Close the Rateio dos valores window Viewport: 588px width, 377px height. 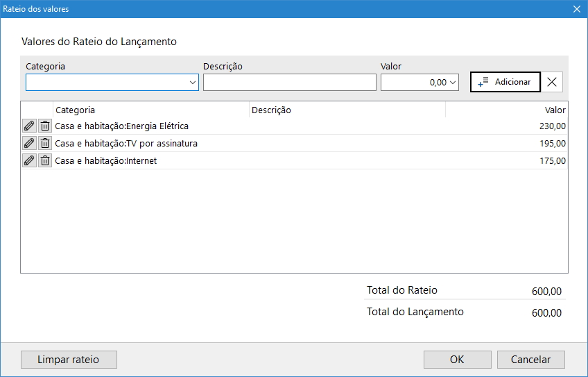pos(577,9)
